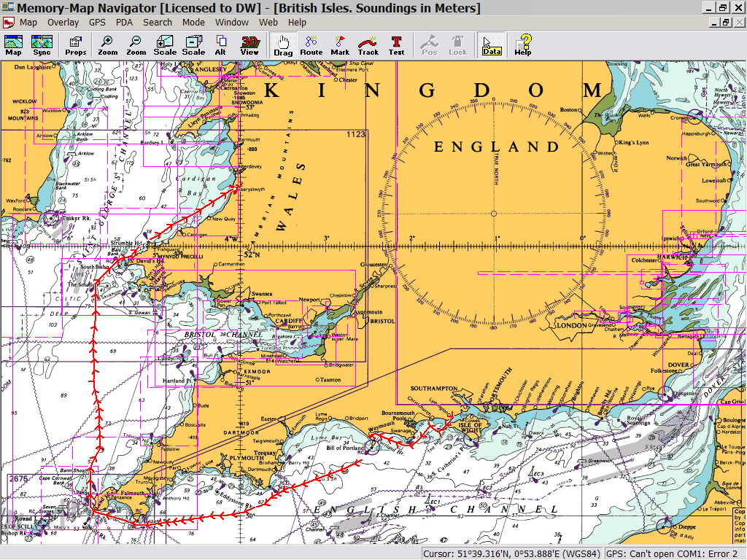747x560 pixels.
Task: Open the Help menu
Action: (297, 23)
